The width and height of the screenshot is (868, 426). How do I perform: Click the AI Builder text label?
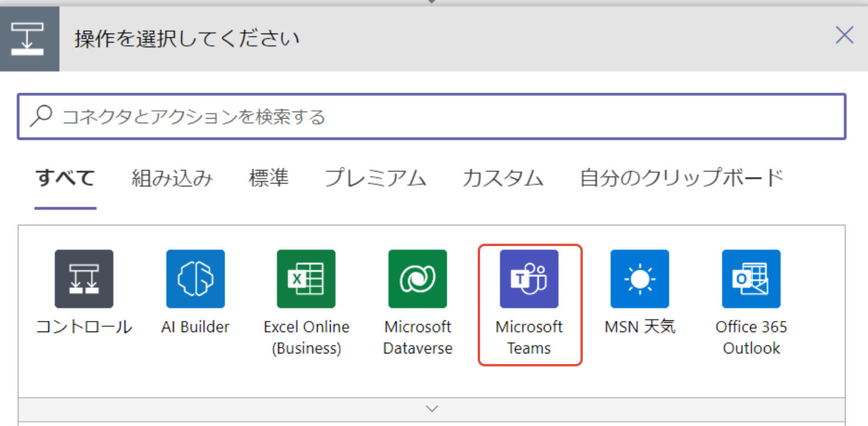(195, 327)
